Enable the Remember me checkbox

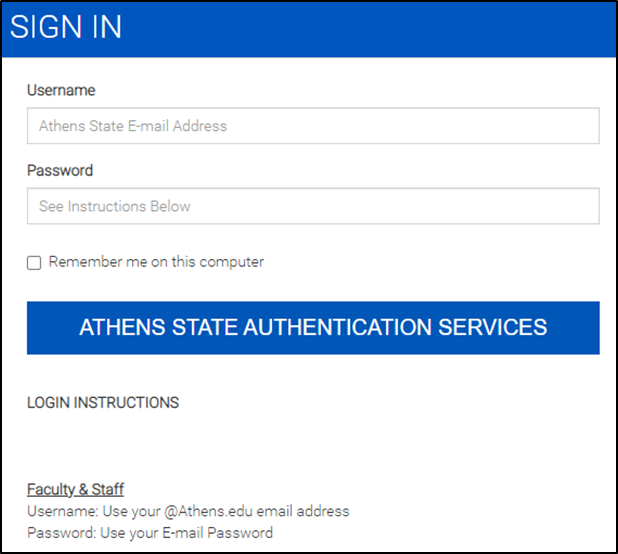pyautogui.click(x=34, y=263)
